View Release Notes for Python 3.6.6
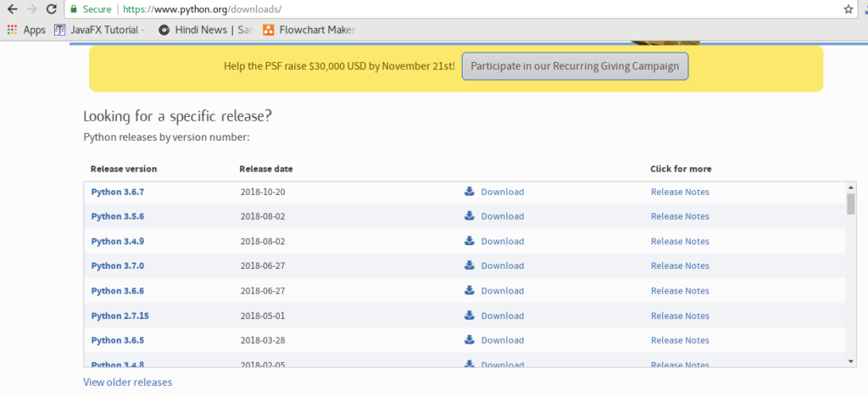Viewport: 868px width, 397px height. [x=680, y=291]
